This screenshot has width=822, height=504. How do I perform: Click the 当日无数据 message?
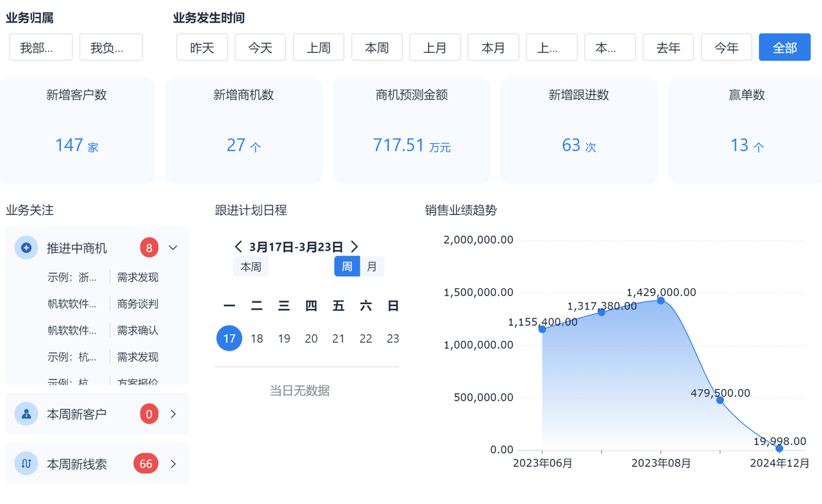pos(300,390)
